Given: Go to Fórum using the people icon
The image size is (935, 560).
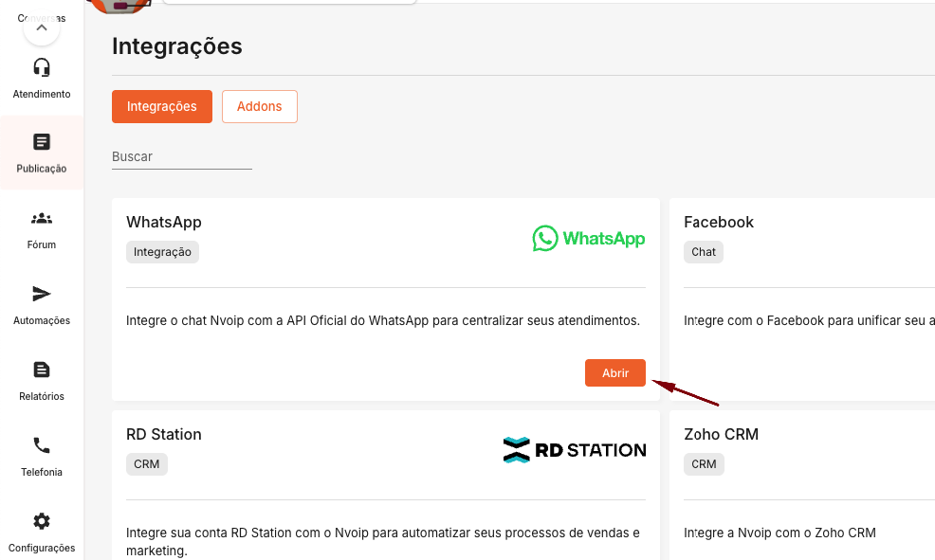Looking at the screenshot, I should click(x=42, y=219).
